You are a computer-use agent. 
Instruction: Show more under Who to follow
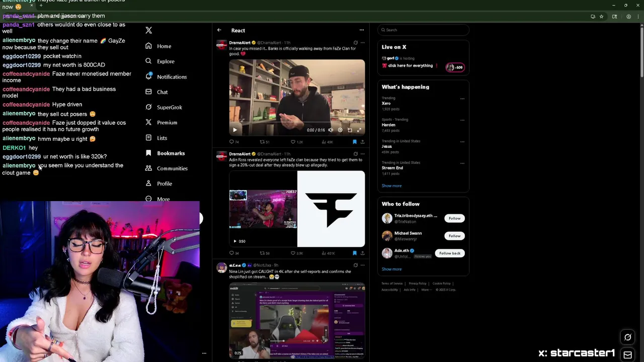pyautogui.click(x=391, y=269)
